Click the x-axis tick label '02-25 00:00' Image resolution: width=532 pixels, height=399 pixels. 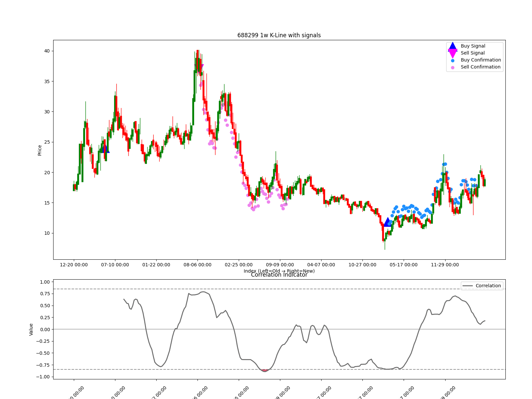click(239, 265)
